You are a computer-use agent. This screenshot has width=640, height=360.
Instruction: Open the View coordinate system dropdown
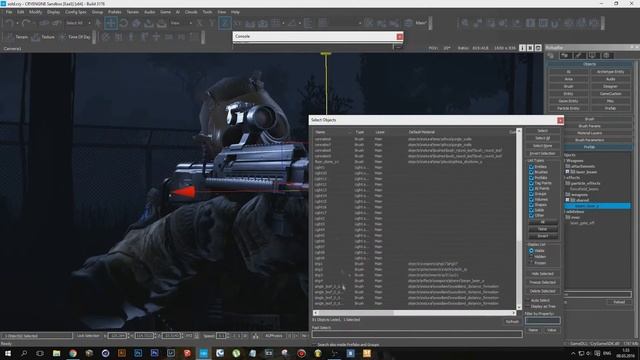181,23
